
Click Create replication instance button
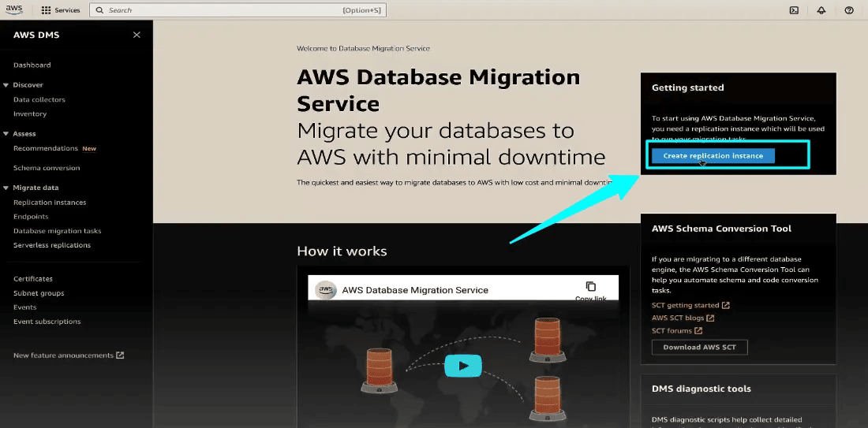[713, 156]
